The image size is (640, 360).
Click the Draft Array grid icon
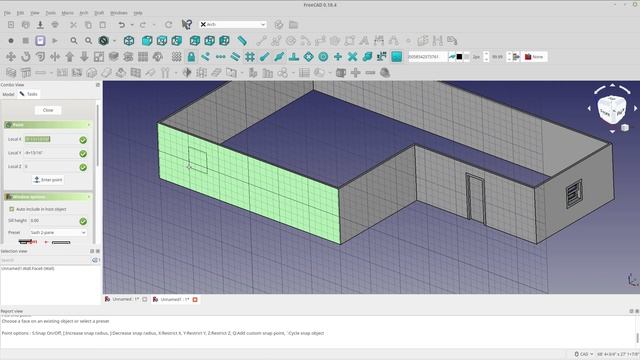pyautogui.click(x=143, y=57)
